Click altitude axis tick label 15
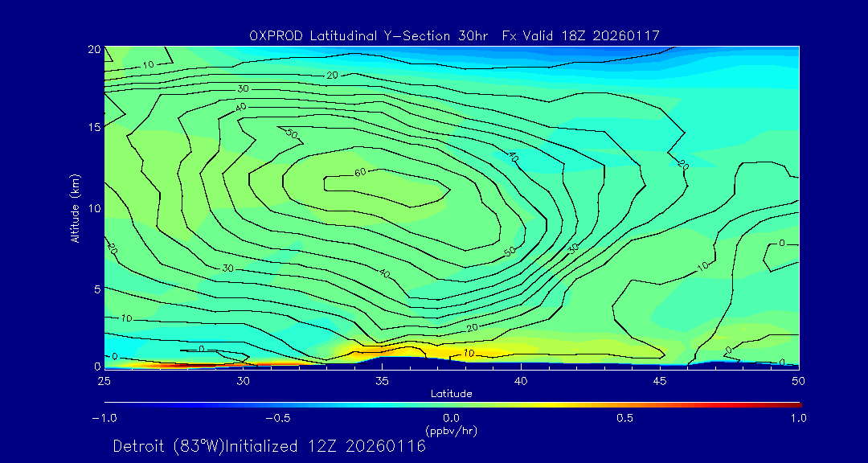This screenshot has height=463, width=868. [94, 127]
